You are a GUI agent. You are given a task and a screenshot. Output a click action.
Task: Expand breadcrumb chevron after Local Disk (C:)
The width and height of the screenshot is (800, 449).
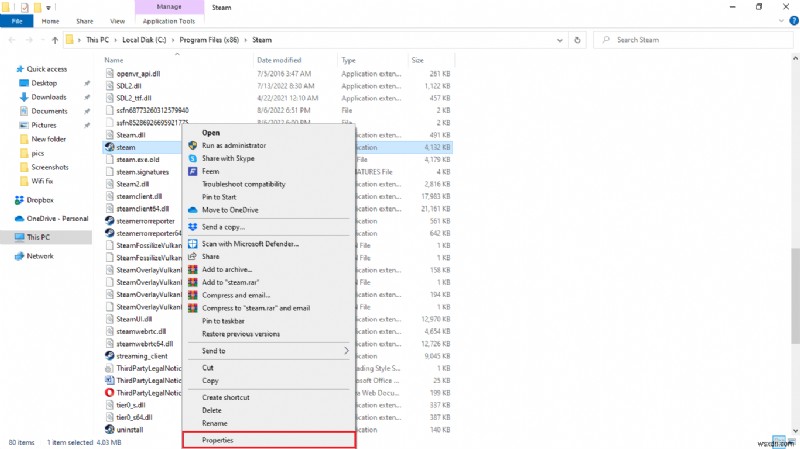coord(172,40)
